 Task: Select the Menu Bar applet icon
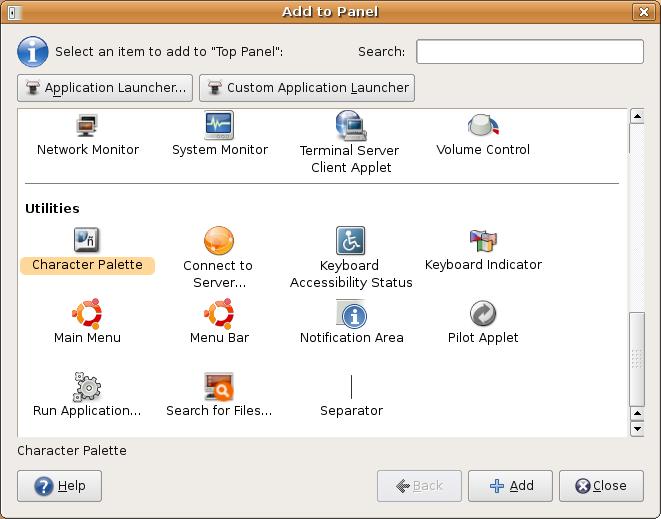(219, 314)
